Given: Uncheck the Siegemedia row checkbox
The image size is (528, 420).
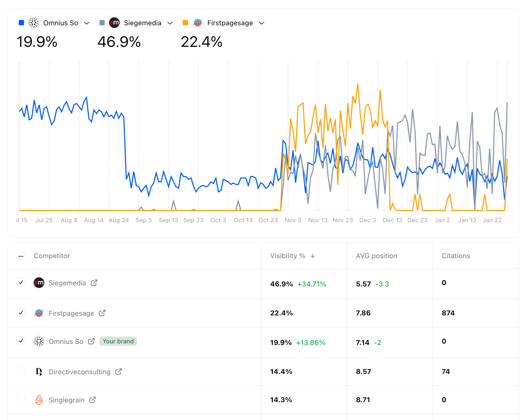Looking at the screenshot, I should (21, 283).
